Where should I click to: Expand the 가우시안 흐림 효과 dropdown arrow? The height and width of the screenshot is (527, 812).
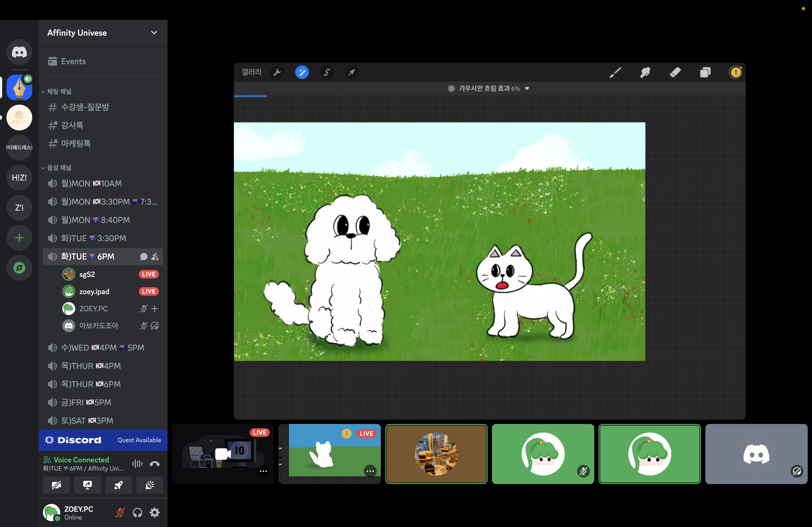527,88
